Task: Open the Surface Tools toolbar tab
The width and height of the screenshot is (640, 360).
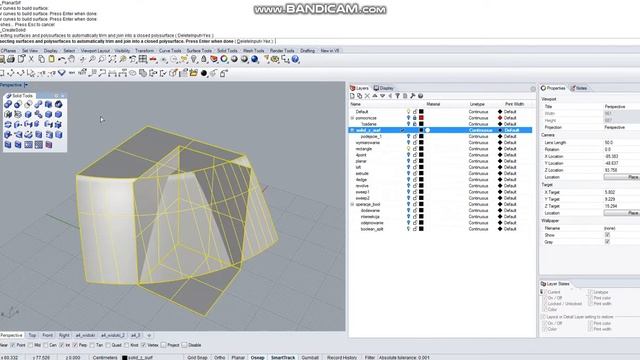Action: coord(199,51)
